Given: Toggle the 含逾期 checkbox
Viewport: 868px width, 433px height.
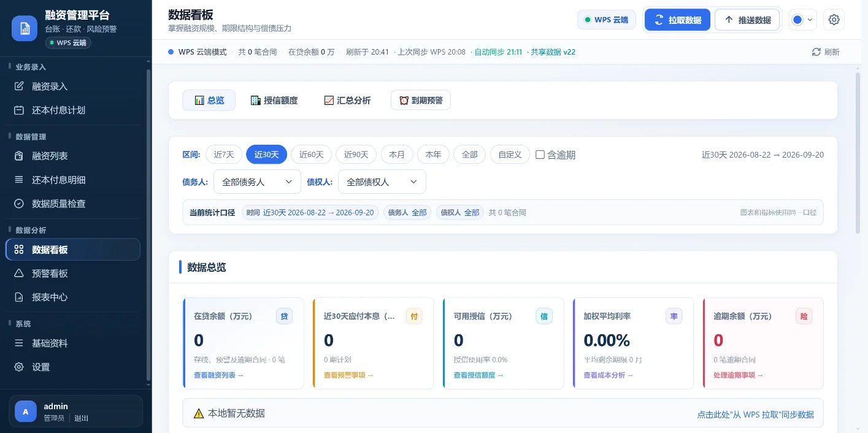Looking at the screenshot, I should click(540, 155).
